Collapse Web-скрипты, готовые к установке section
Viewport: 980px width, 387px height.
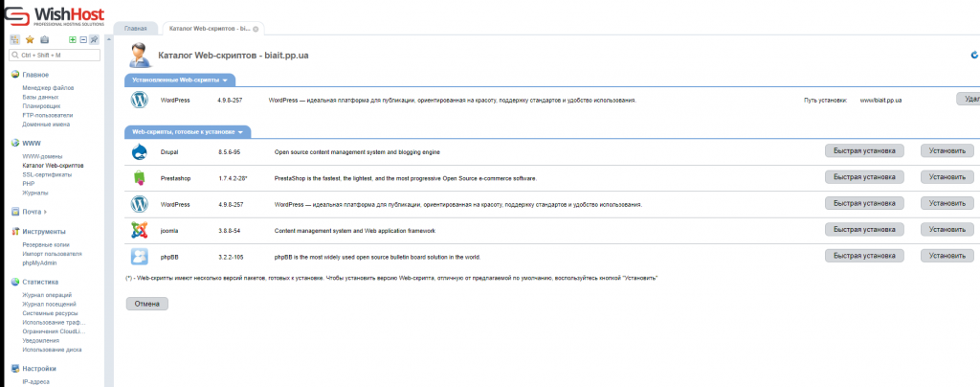[188, 132]
